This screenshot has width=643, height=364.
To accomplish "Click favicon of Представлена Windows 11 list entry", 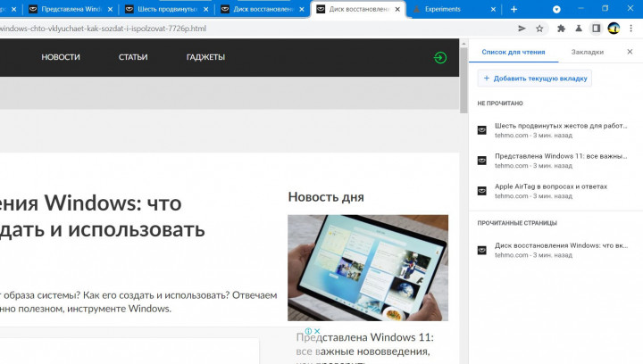I will [x=482, y=161].
